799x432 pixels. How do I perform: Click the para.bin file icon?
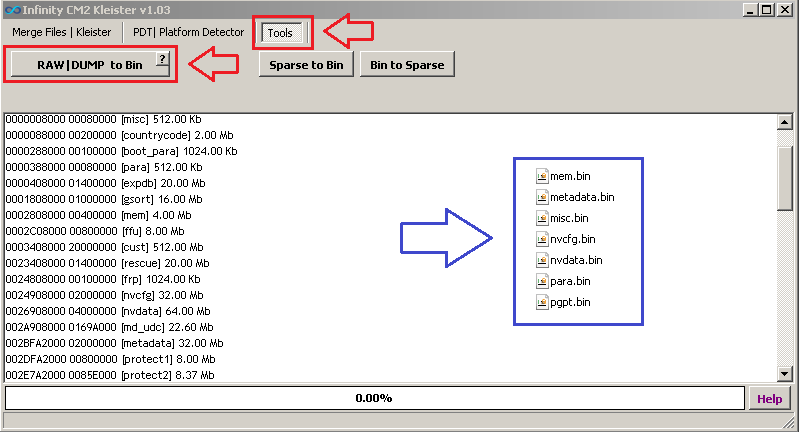point(542,281)
